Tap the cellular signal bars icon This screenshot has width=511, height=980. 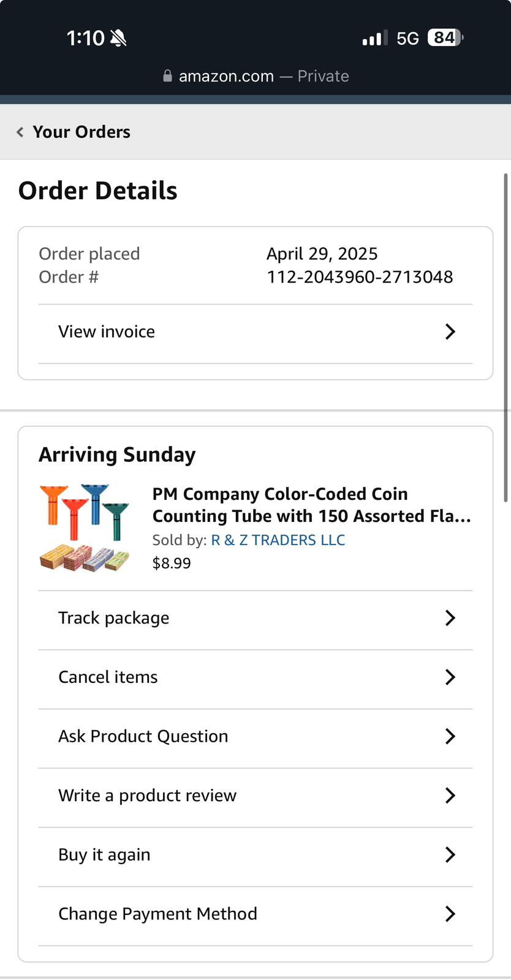[x=374, y=39]
